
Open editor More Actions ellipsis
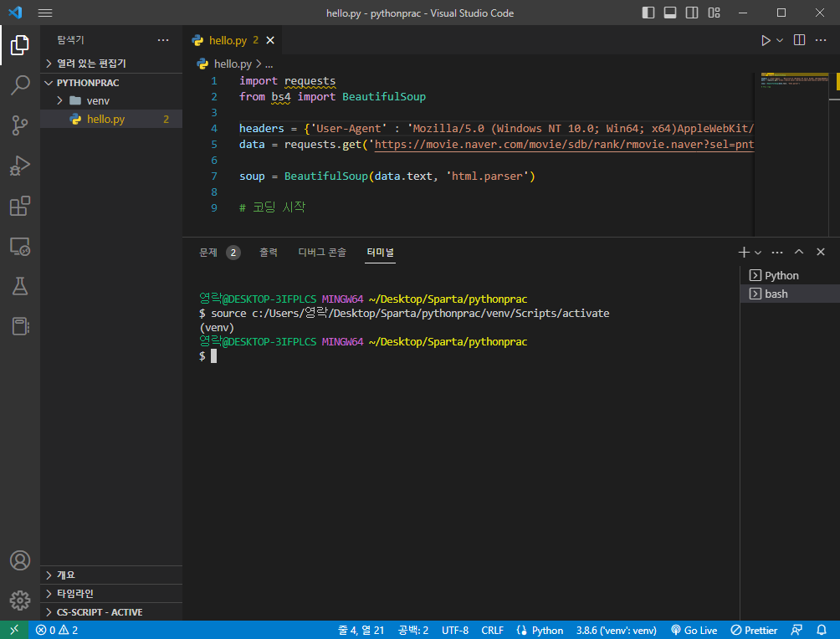[x=821, y=40]
